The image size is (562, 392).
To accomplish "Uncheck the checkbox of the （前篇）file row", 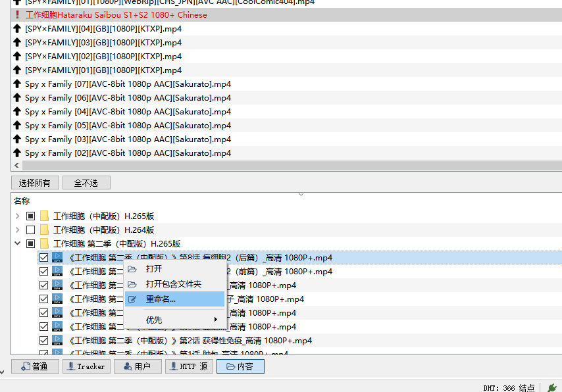I will 43,271.
